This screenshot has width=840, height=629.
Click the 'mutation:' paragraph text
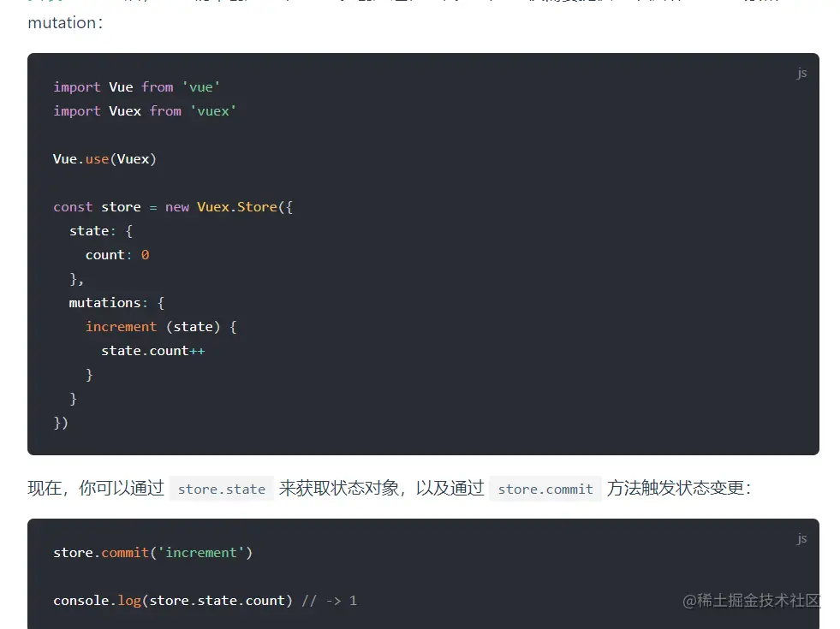pos(65,22)
